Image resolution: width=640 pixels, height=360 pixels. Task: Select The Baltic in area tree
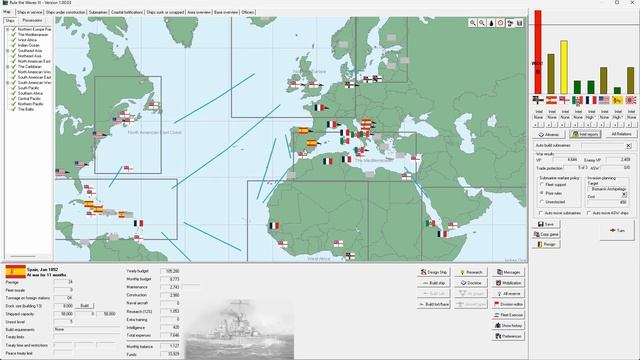[26, 109]
